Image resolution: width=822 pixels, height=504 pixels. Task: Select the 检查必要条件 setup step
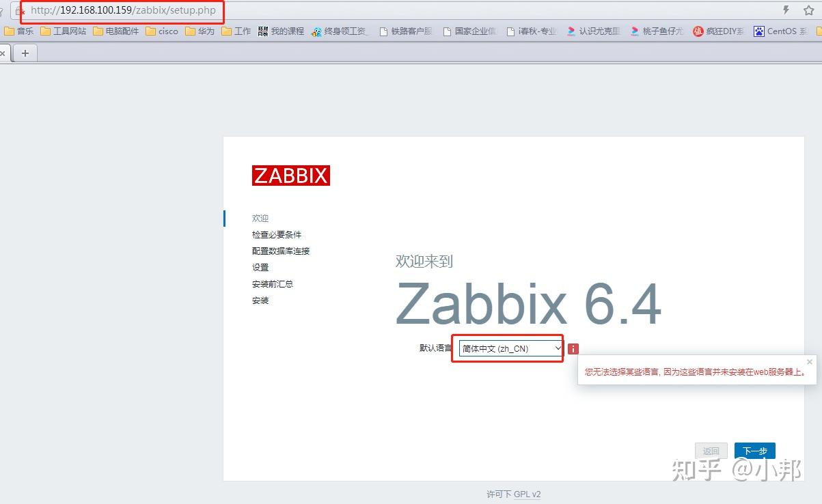(x=277, y=235)
